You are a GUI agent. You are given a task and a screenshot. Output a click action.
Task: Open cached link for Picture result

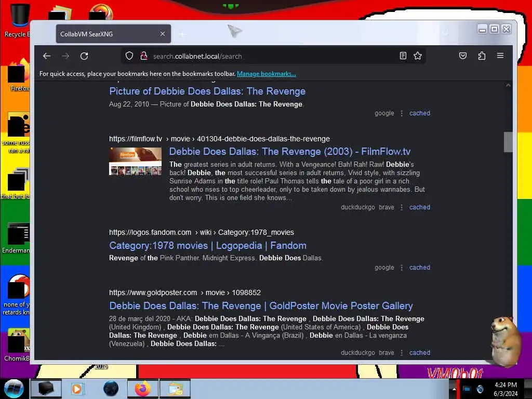click(420, 113)
